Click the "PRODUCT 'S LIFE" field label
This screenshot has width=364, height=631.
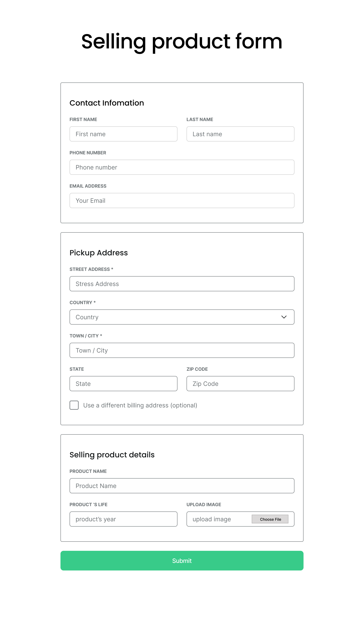click(88, 504)
